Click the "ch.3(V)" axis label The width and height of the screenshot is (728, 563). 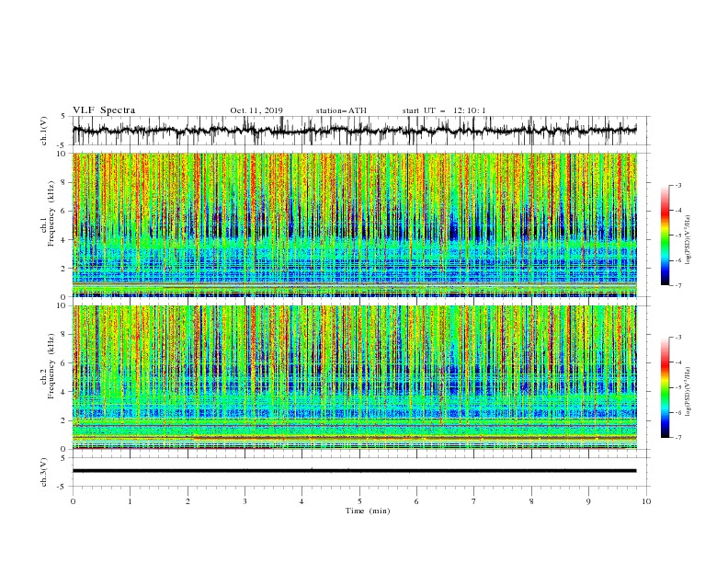click(x=44, y=472)
